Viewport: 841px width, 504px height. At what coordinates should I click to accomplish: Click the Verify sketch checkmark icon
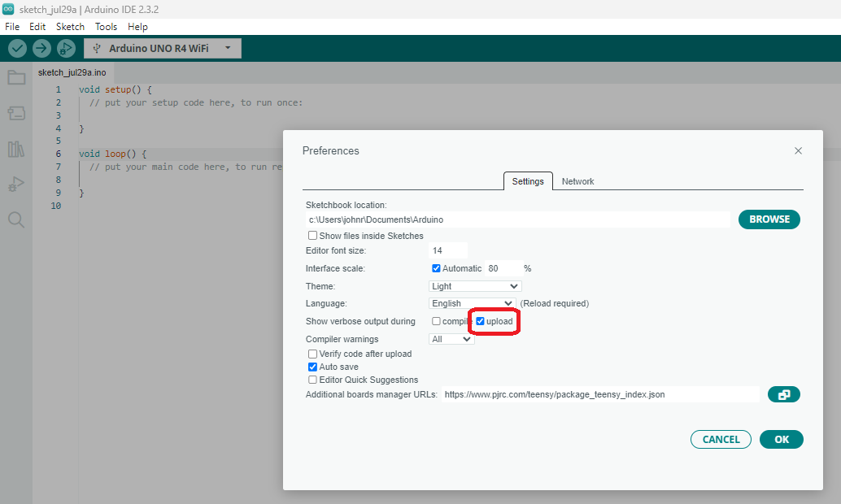pos(16,48)
